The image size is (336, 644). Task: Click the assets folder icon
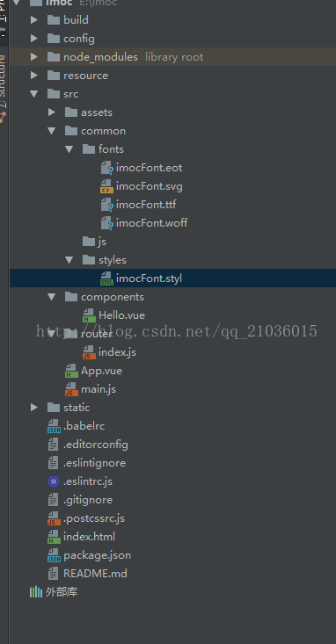(x=71, y=112)
